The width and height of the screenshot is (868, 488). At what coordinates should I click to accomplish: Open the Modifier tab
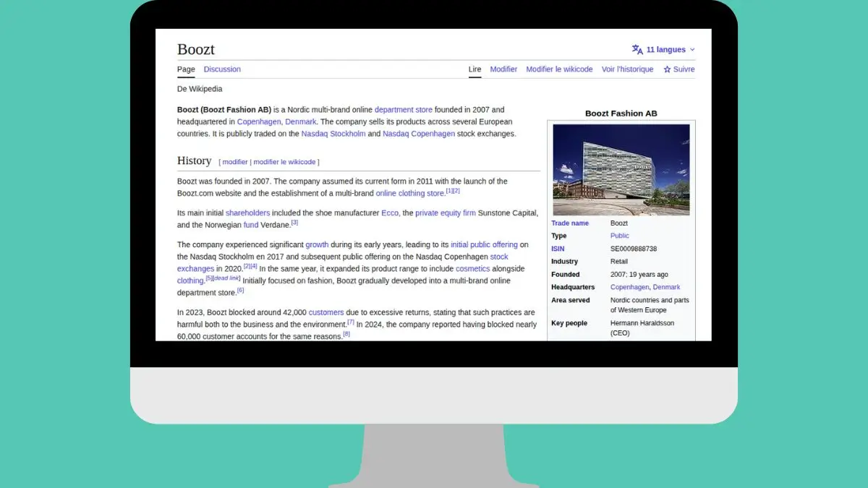coord(503,69)
